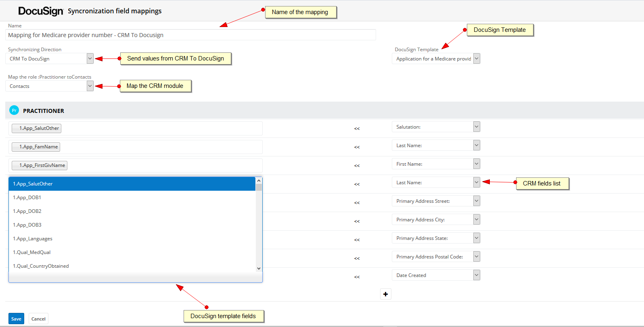Click the Syncronization field mappings title
Image resolution: width=644 pixels, height=327 pixels.
click(x=115, y=11)
